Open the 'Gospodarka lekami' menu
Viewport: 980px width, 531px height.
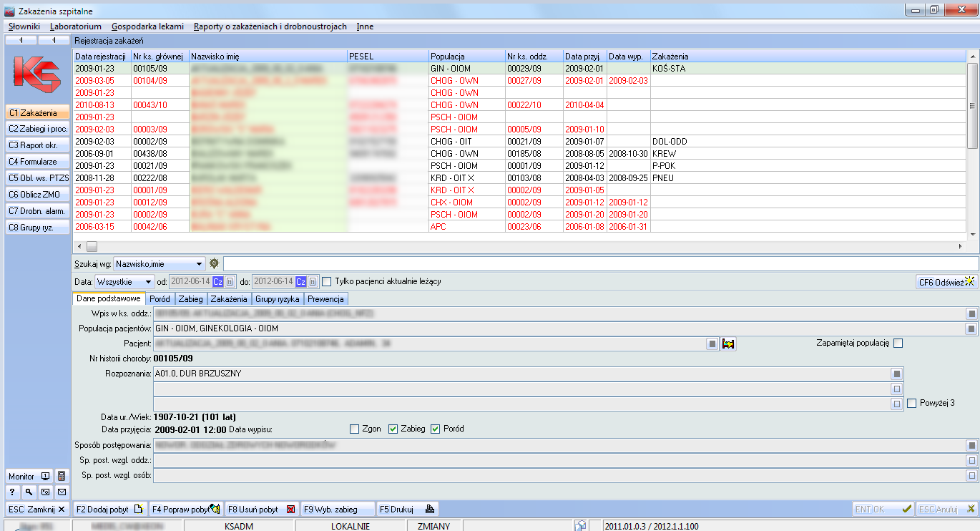coord(147,26)
